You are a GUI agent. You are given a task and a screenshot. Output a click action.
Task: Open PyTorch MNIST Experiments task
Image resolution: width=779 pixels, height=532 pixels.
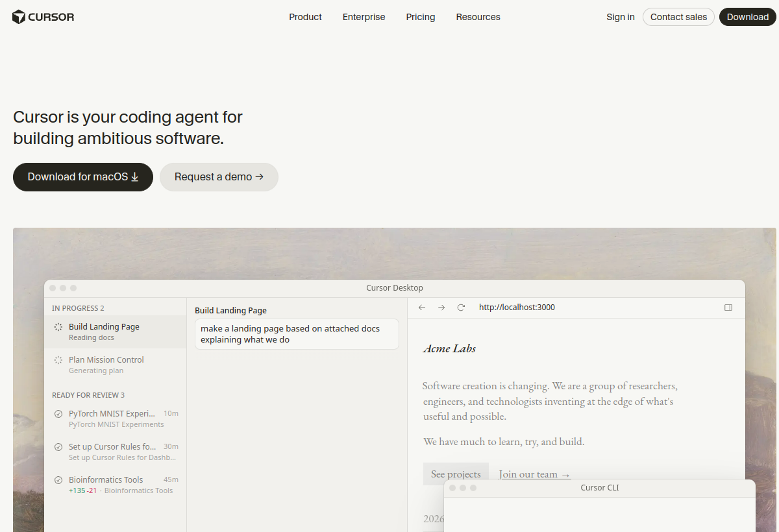tap(116, 418)
